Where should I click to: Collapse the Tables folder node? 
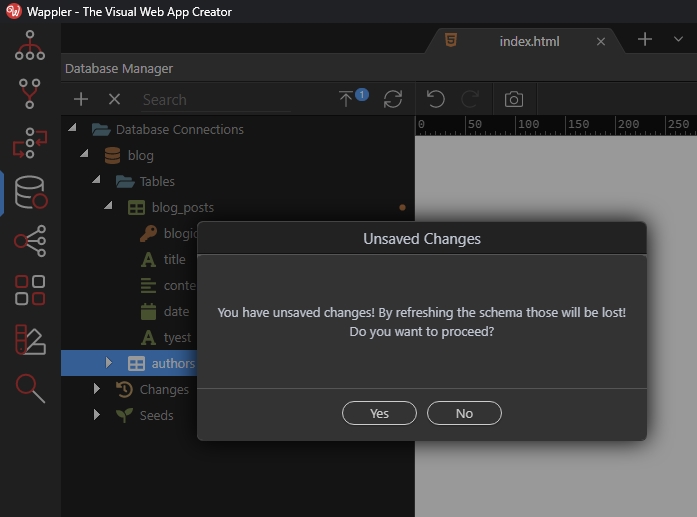tap(96, 180)
